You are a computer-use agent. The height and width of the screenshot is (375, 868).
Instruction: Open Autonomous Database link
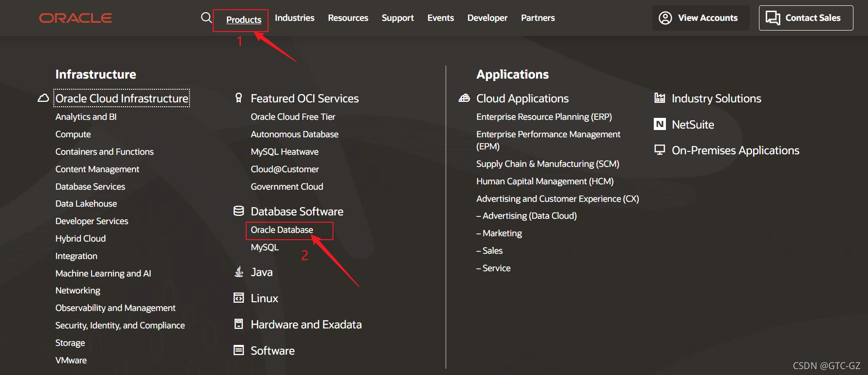(295, 134)
